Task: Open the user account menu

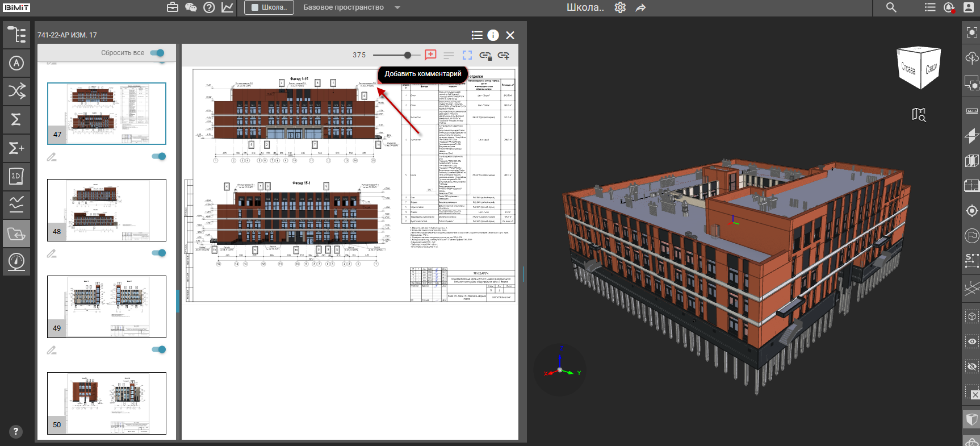Action: [x=969, y=7]
